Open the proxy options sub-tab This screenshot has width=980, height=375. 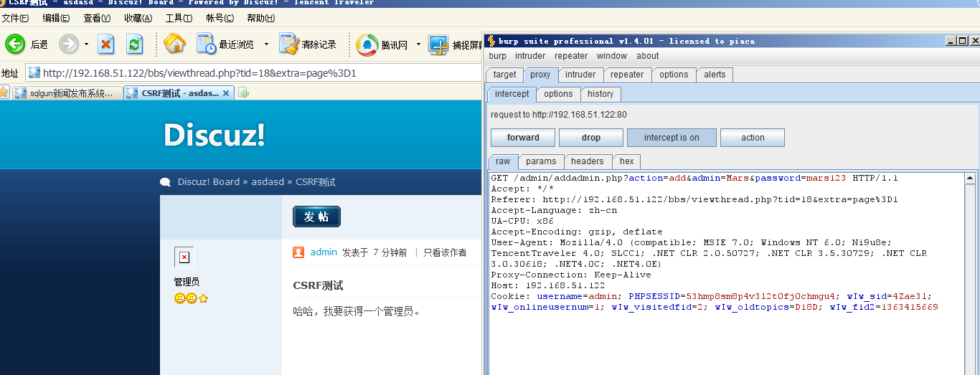click(558, 94)
